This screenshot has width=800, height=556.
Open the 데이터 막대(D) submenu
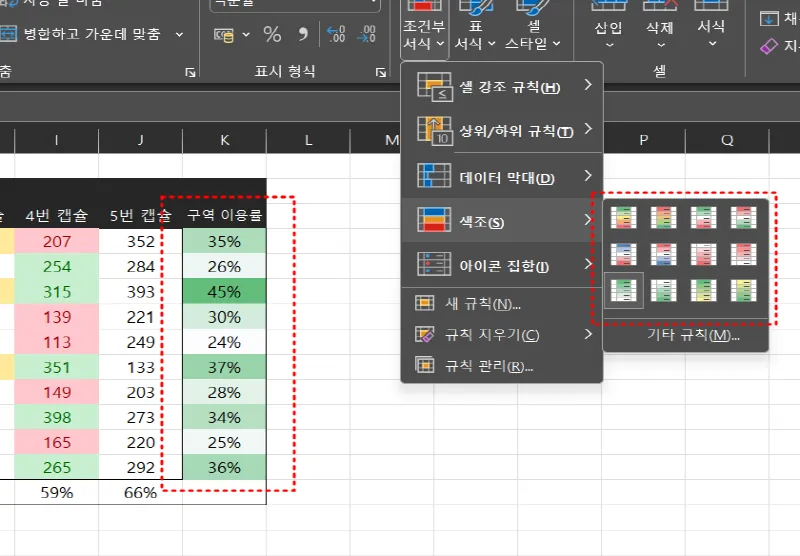[502, 177]
